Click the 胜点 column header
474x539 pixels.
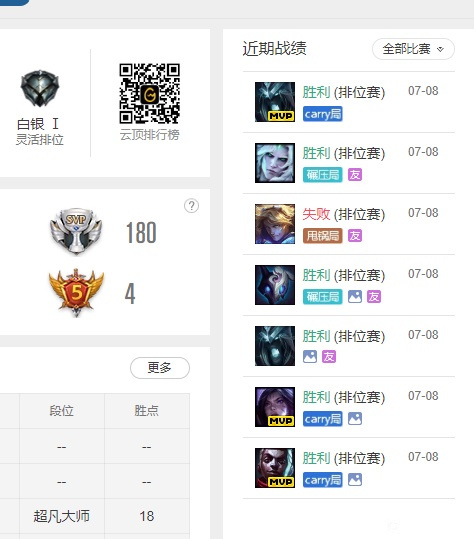point(147,411)
